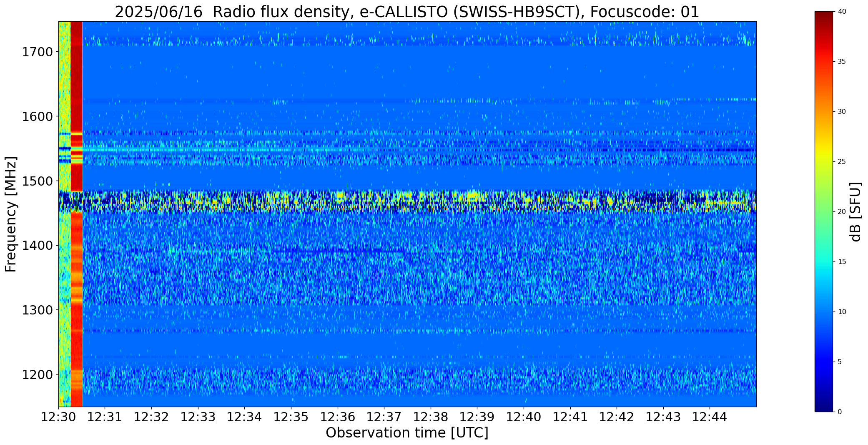
Task: Click the 1700 frequency tick label
Action: coord(37,52)
